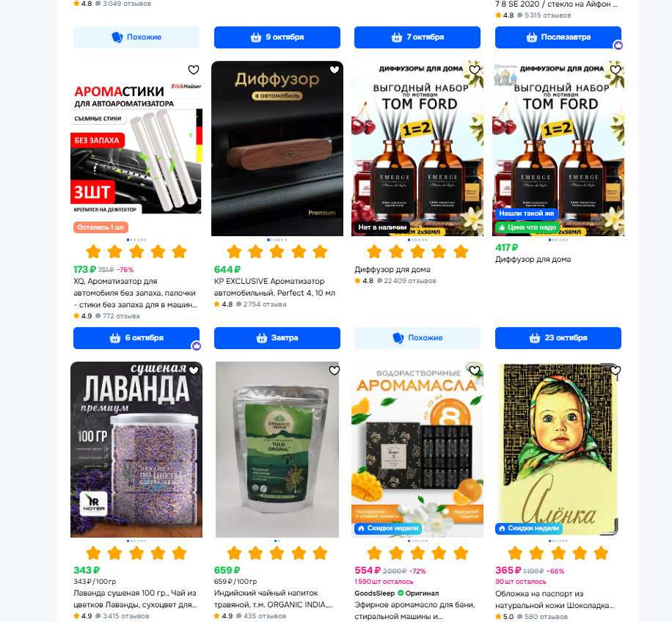Add Аромастики to cart for 6 октября
This screenshot has height=622, width=672.
(x=136, y=338)
